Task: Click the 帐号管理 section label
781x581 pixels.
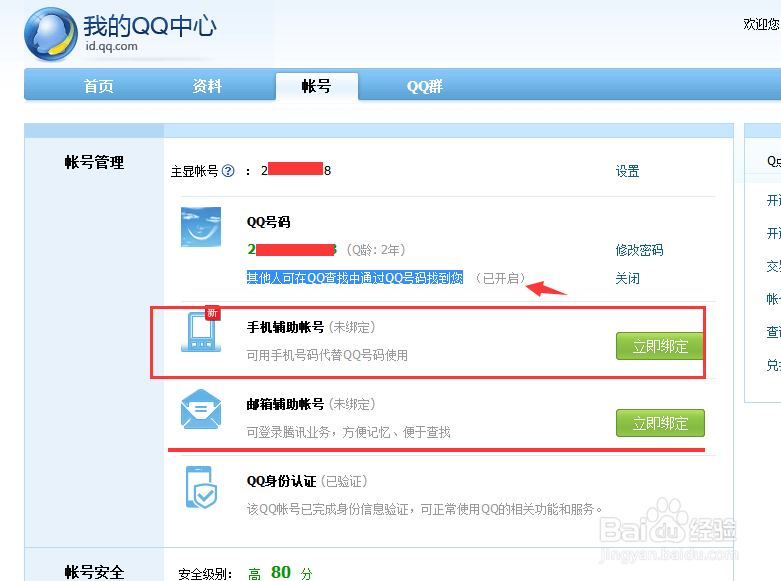Action: pos(94,162)
